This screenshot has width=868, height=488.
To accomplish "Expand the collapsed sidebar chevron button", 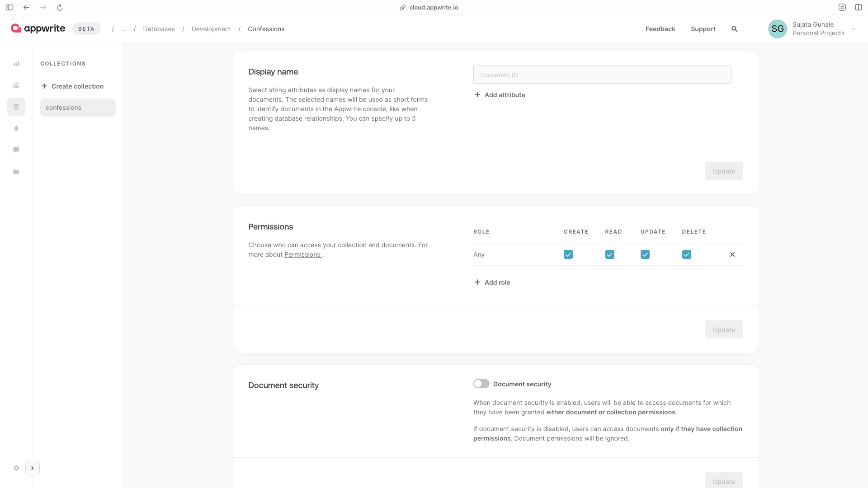I will coord(33,468).
